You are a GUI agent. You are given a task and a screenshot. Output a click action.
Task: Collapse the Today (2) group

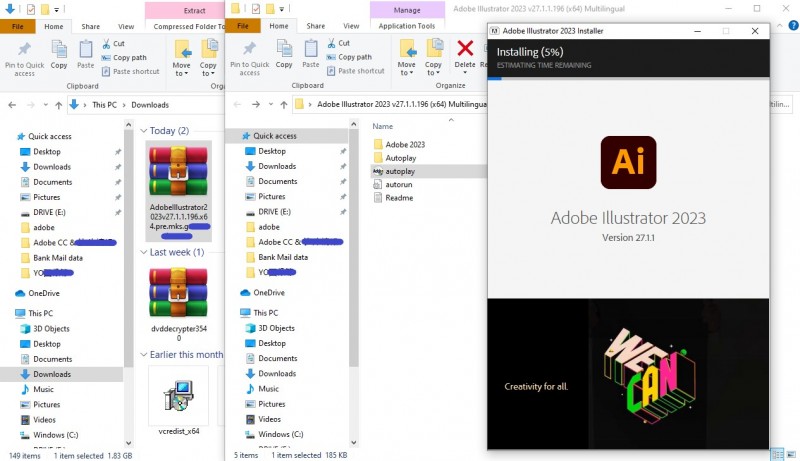pyautogui.click(x=143, y=131)
